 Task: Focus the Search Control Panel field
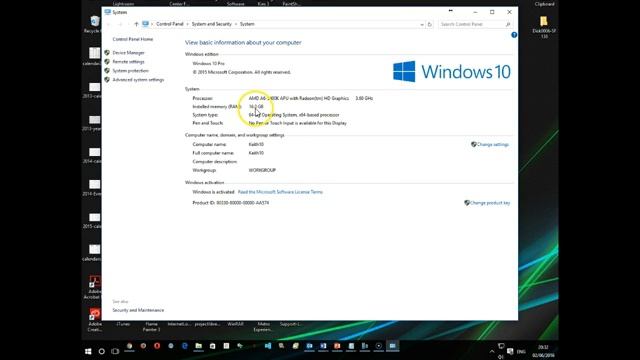pyautogui.click(x=475, y=24)
